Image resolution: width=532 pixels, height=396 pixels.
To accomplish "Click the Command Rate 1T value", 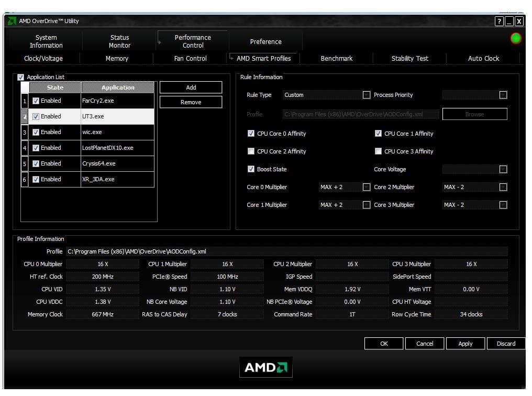I will click(352, 314).
